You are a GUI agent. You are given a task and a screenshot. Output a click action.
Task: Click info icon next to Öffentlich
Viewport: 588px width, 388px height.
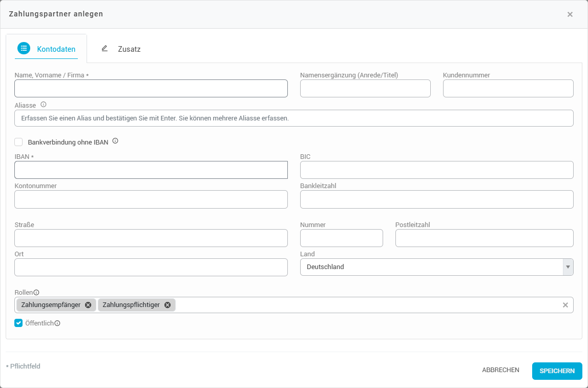57,323
